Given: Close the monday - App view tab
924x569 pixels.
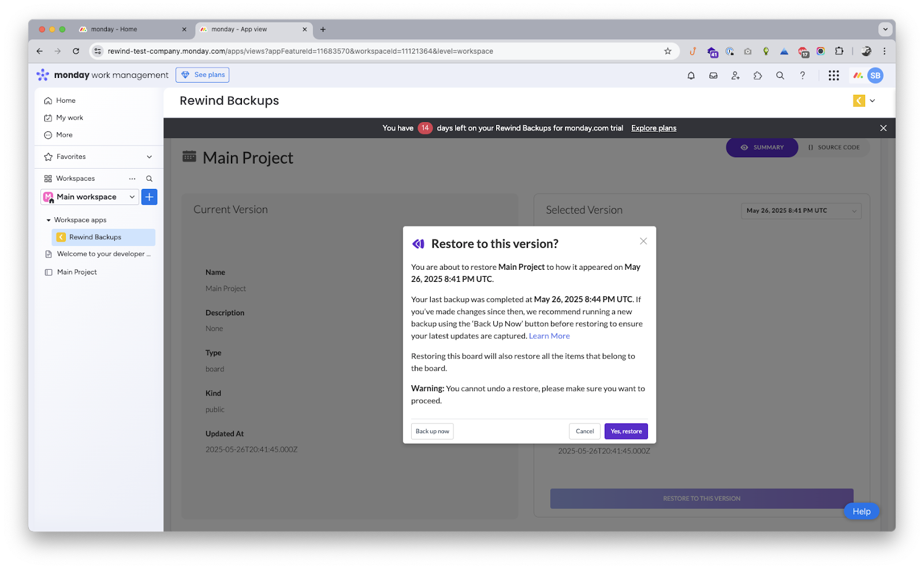Looking at the screenshot, I should tap(304, 29).
